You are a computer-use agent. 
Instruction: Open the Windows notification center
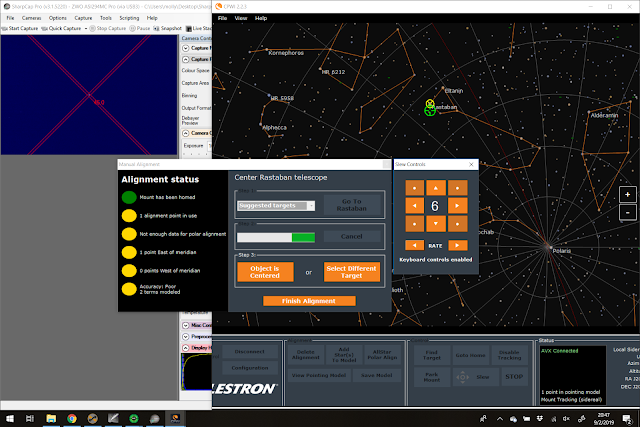(627, 418)
